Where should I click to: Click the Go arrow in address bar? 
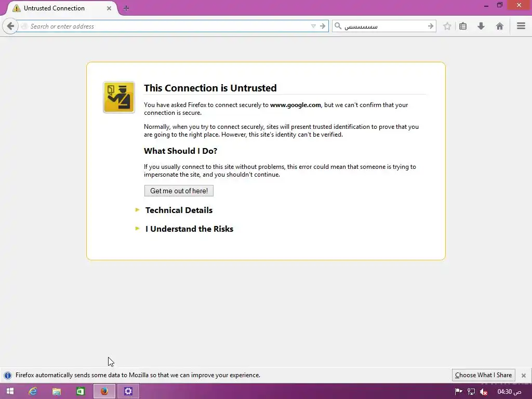point(323,26)
